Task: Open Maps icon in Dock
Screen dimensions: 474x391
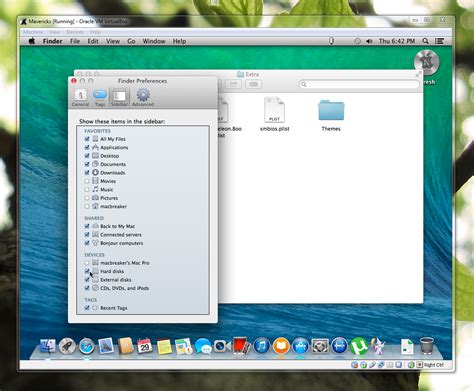Action: [x=184, y=346]
